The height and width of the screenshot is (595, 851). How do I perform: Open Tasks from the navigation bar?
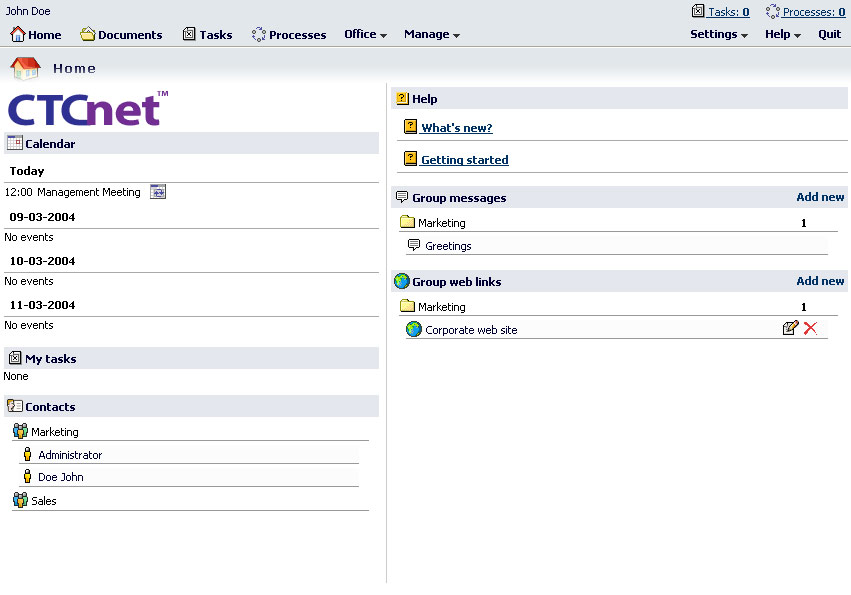pos(215,35)
